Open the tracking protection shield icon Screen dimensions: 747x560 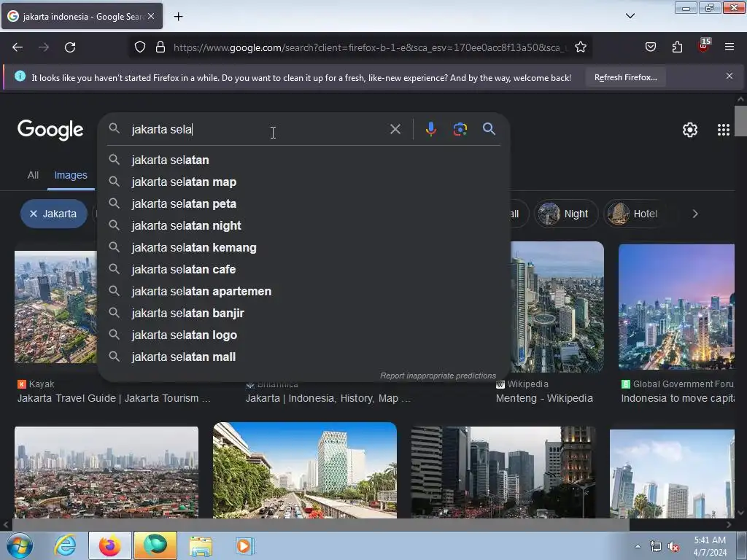(x=139, y=47)
